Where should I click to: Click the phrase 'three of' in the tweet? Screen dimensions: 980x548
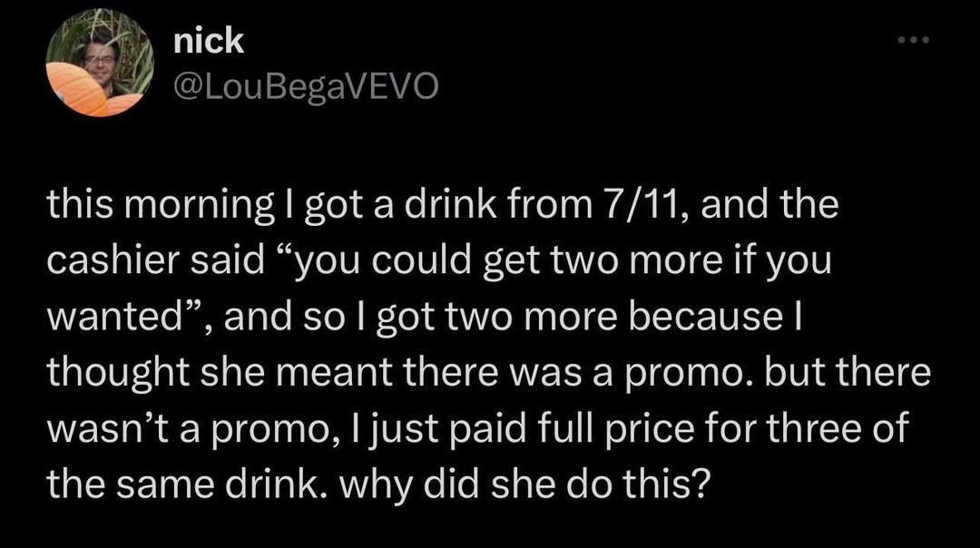point(838,428)
